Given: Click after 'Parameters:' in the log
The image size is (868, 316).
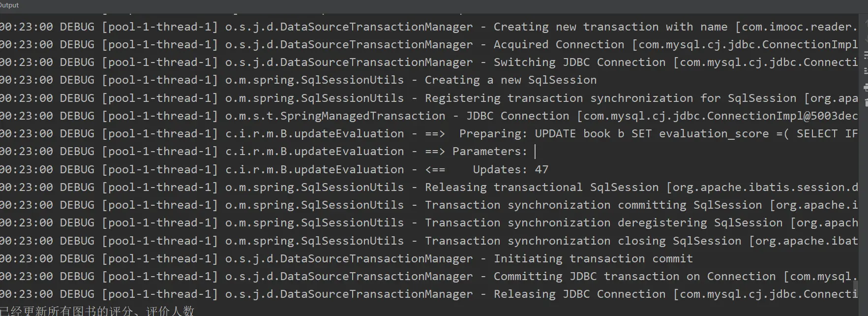Looking at the screenshot, I should pyautogui.click(x=535, y=151).
